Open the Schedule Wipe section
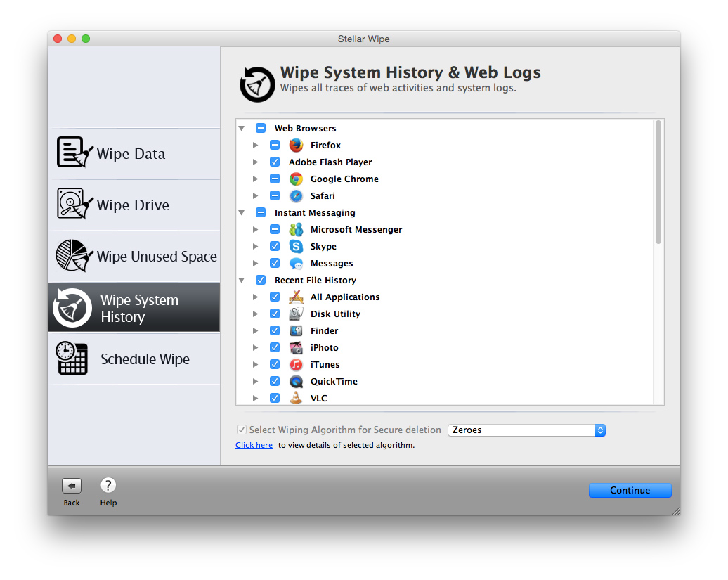Image resolution: width=728 pixels, height=580 pixels. coord(134,359)
